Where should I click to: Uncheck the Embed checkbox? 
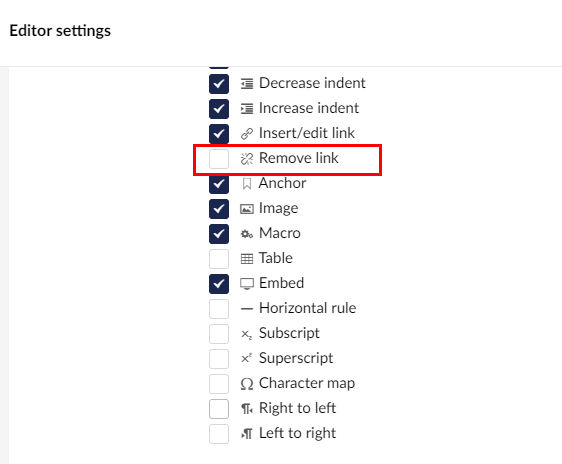pos(219,284)
